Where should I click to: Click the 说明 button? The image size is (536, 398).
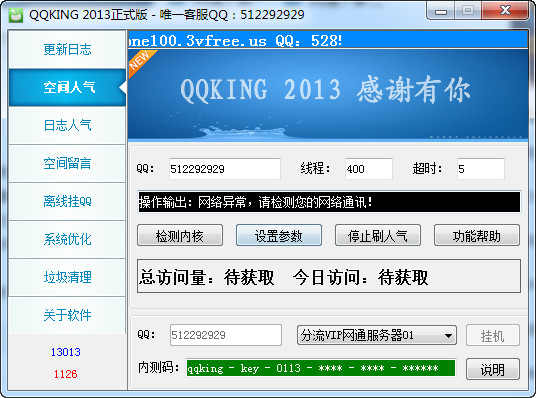493,369
